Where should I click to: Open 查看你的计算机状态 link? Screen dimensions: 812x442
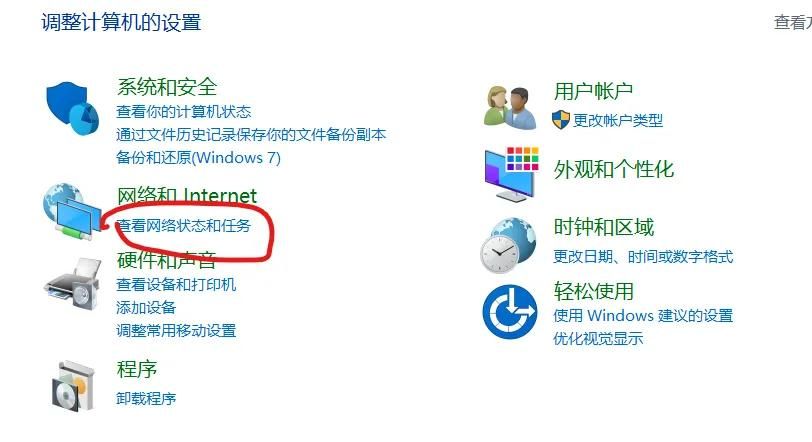(184, 112)
